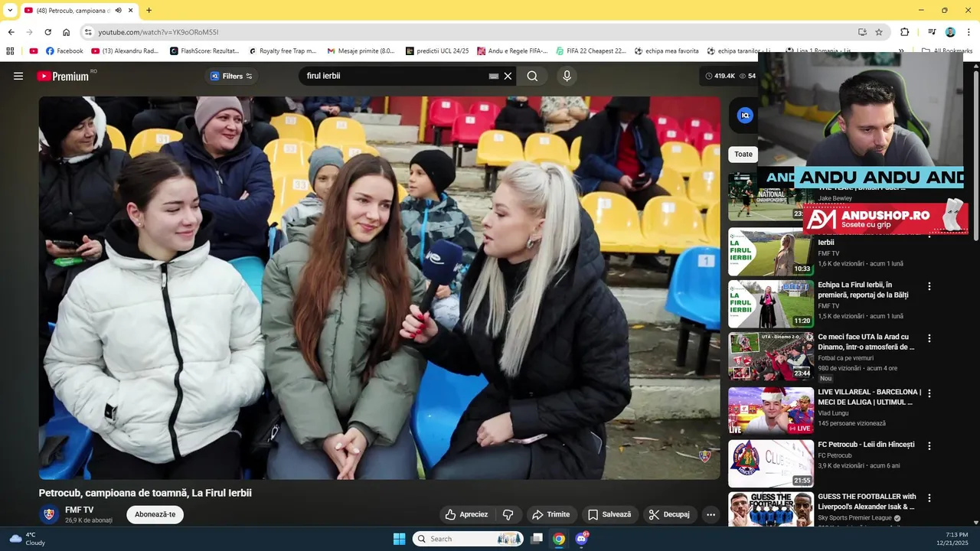The height and width of the screenshot is (551, 980).
Task: Close the '(48) Petrocub, campioana' tab
Action: [131, 10]
